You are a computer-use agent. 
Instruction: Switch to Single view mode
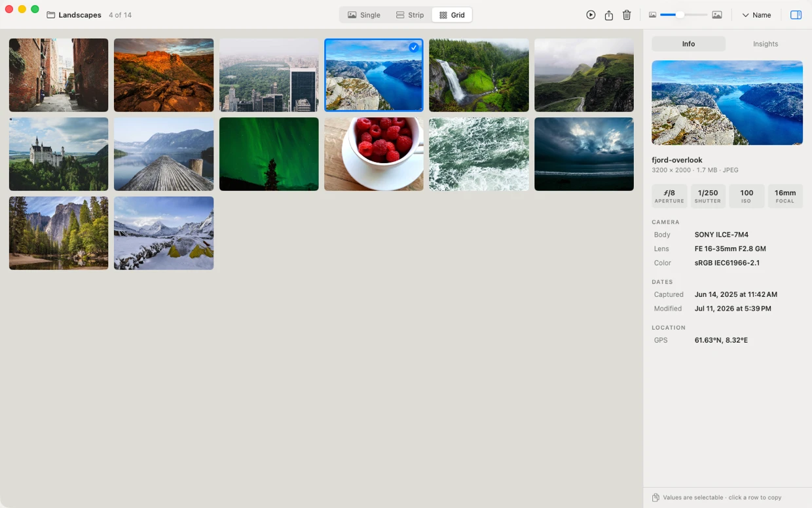click(x=363, y=15)
